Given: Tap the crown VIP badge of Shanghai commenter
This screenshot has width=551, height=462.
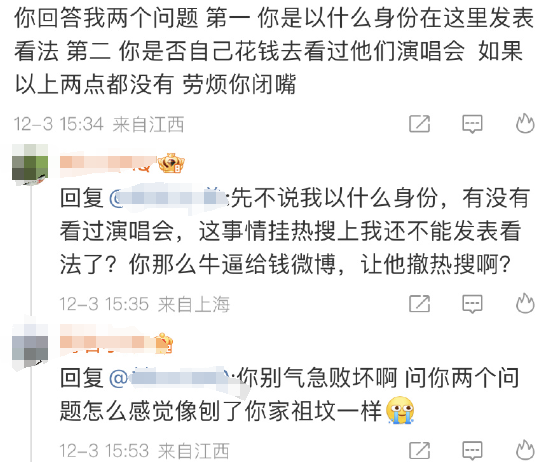Looking at the screenshot, I should click(171, 163).
